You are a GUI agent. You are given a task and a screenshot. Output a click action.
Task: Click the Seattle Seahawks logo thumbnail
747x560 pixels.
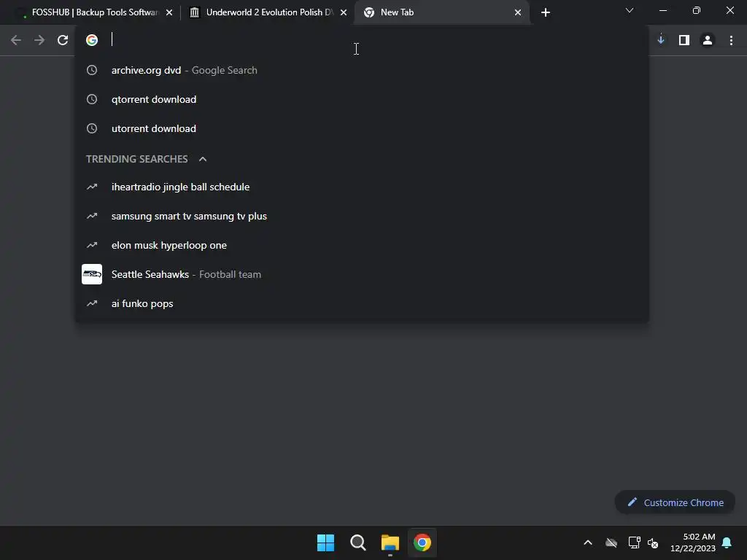[92, 274]
